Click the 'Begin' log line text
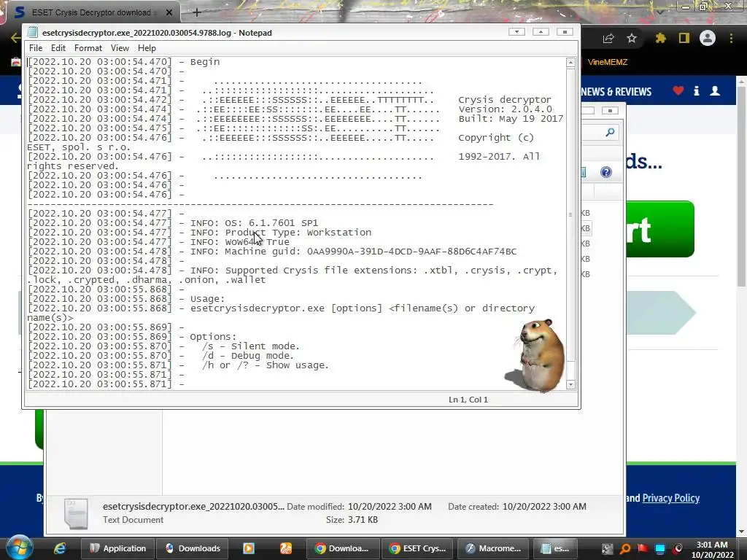The width and height of the screenshot is (747, 560). click(x=205, y=62)
